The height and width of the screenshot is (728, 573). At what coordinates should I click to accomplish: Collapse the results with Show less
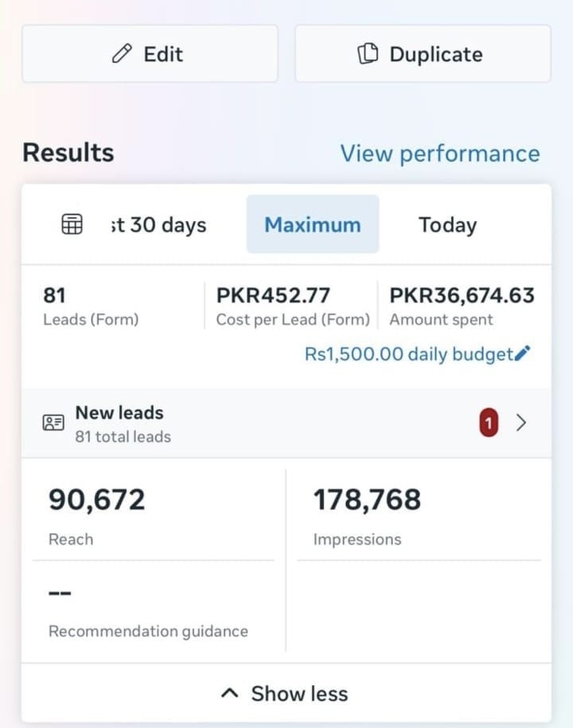point(299,694)
